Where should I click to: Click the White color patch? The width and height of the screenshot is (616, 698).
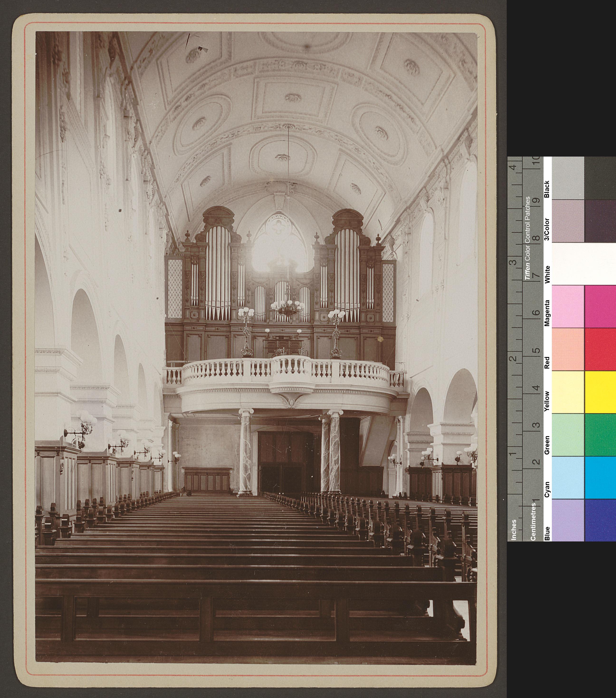pos(584,264)
